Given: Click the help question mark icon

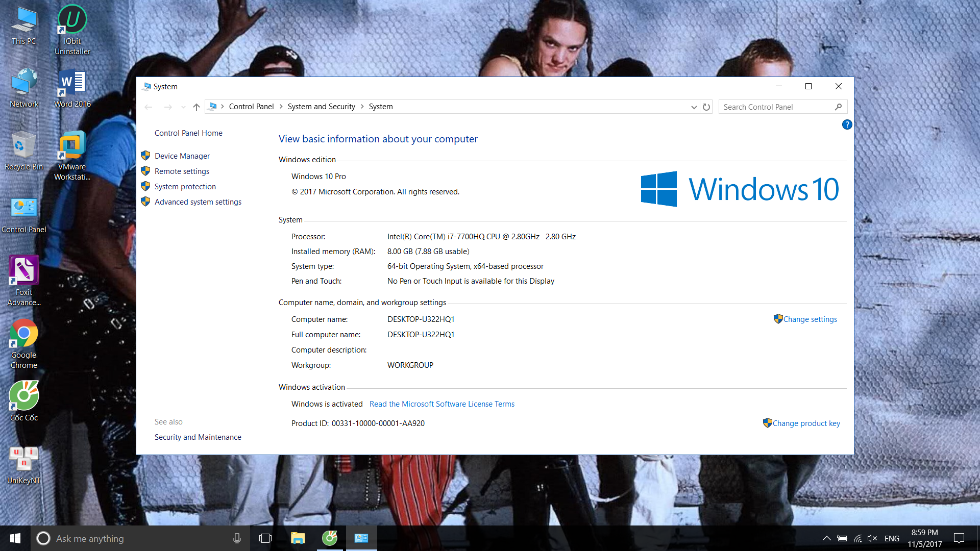Looking at the screenshot, I should click(x=847, y=124).
